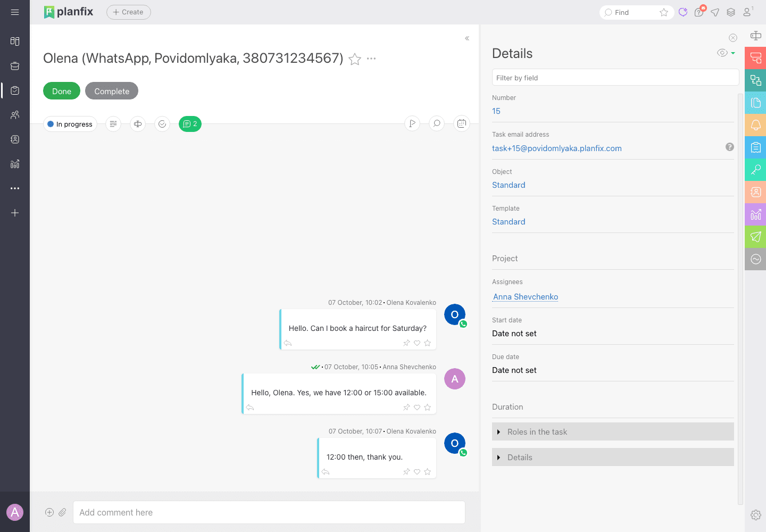Screen dimensions: 766x532
Task: Open the task email address link
Action: (557, 148)
